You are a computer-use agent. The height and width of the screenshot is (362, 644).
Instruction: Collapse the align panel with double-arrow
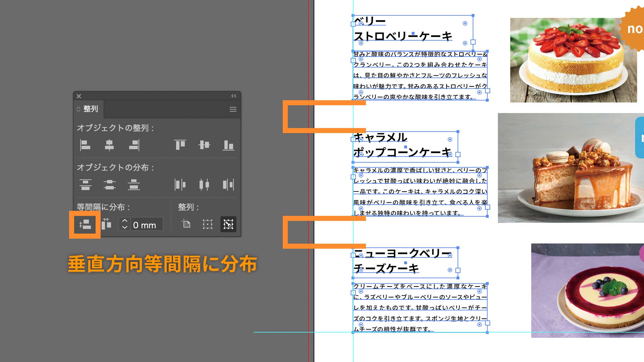click(x=234, y=96)
